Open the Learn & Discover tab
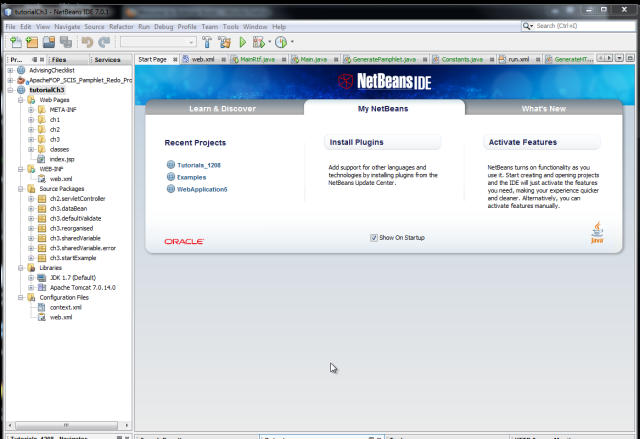Screen dimensions: 640x439 pyautogui.click(x=222, y=109)
